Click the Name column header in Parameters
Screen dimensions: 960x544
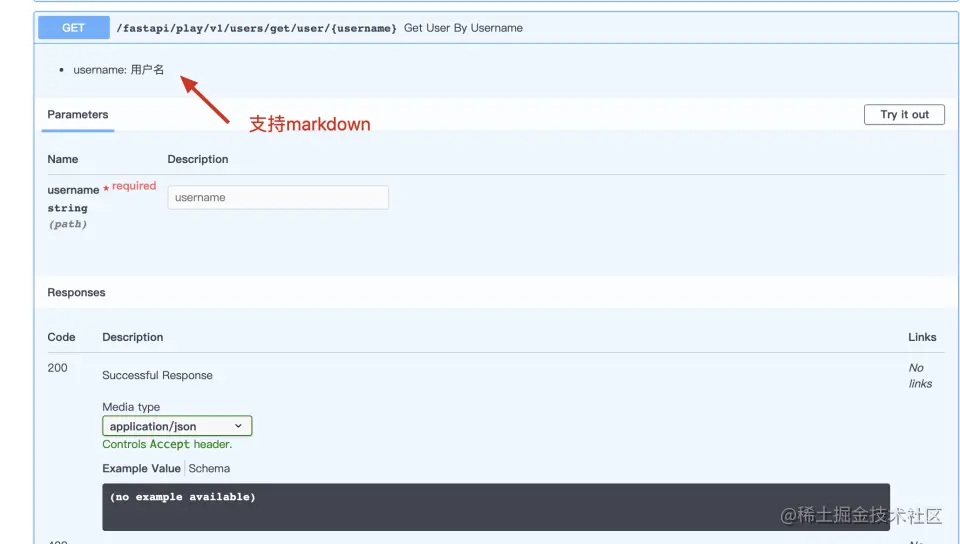62,159
